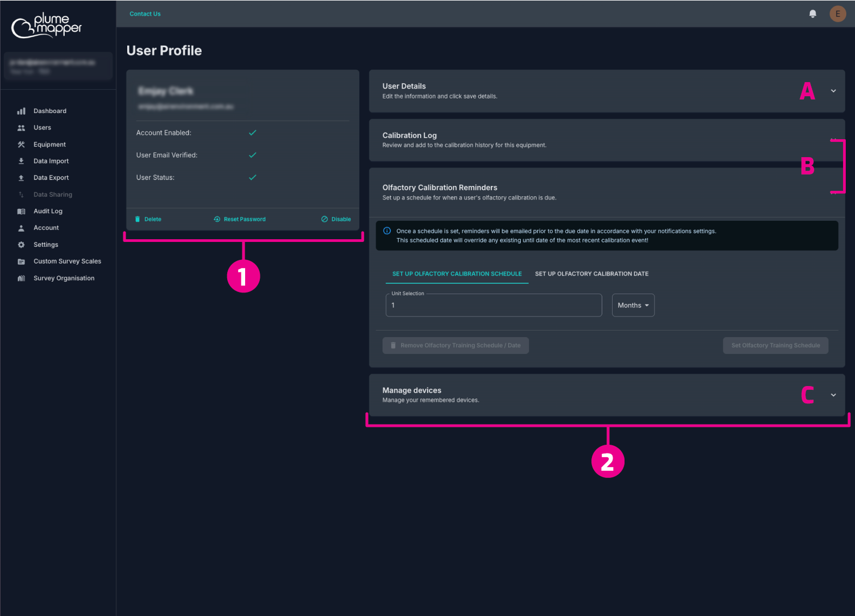Click the Data Sharing arrows icon
The width and height of the screenshot is (855, 616).
(21, 195)
